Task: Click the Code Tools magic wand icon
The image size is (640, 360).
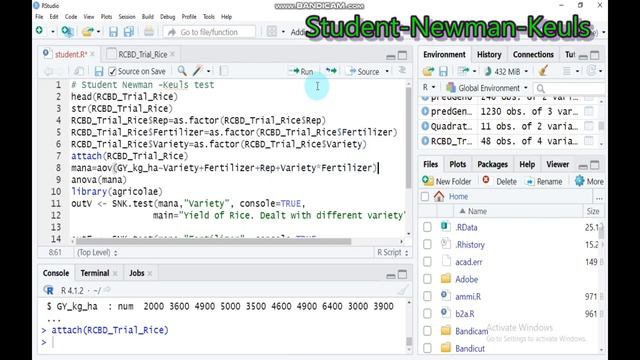Action: [x=198, y=71]
